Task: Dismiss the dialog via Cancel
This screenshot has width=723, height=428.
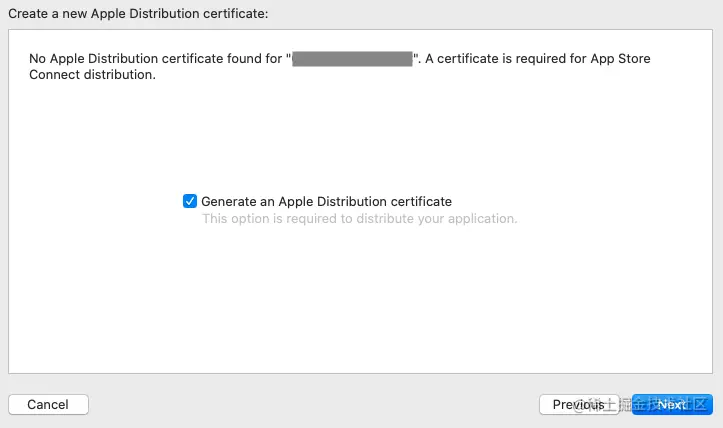Action: pos(48,404)
